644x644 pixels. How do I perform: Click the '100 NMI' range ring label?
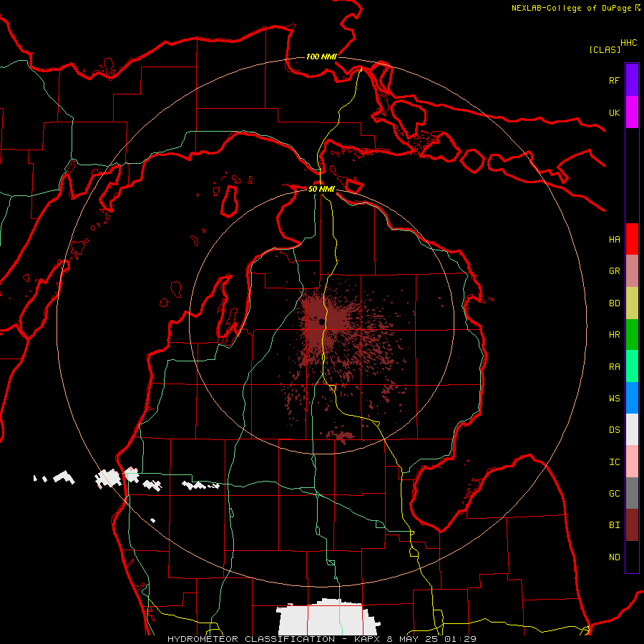pyautogui.click(x=321, y=57)
